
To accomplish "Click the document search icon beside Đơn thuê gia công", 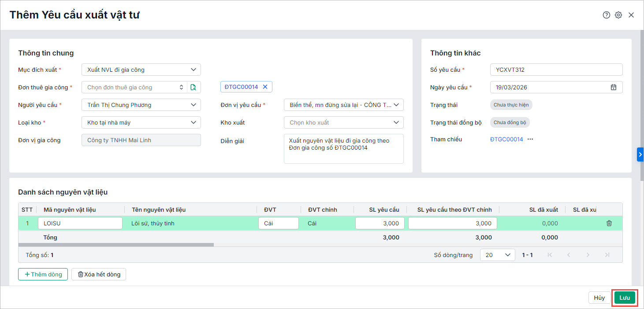I will [194, 87].
